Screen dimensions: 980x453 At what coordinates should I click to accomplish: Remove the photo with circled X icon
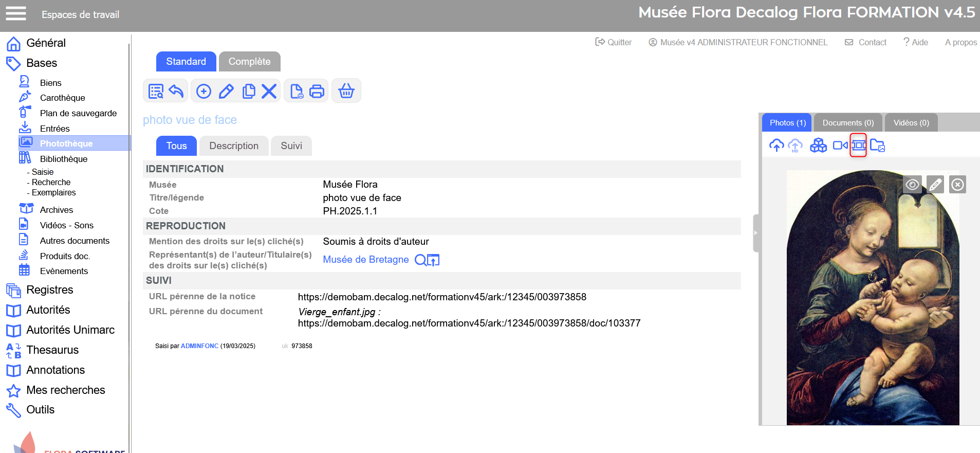[957, 184]
